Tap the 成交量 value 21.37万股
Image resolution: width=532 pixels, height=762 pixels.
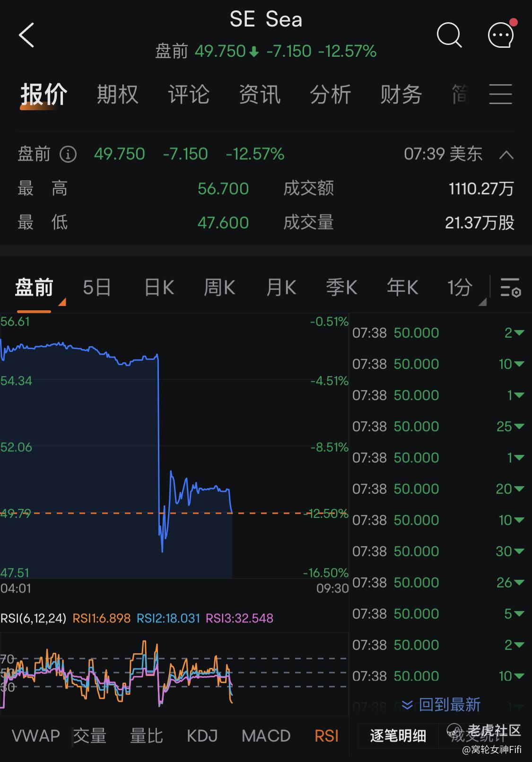pos(480,223)
